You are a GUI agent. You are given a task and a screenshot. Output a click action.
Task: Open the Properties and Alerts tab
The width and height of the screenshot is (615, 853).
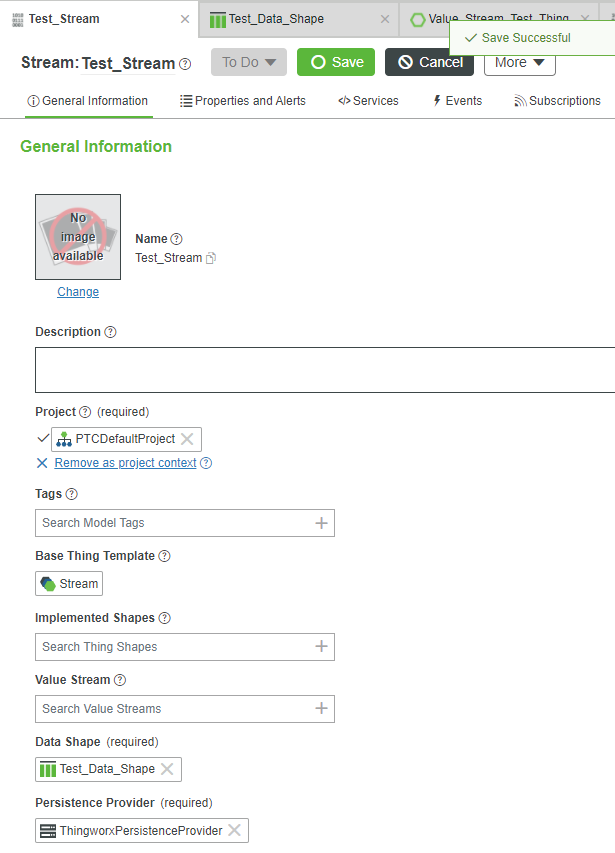[x=243, y=101]
